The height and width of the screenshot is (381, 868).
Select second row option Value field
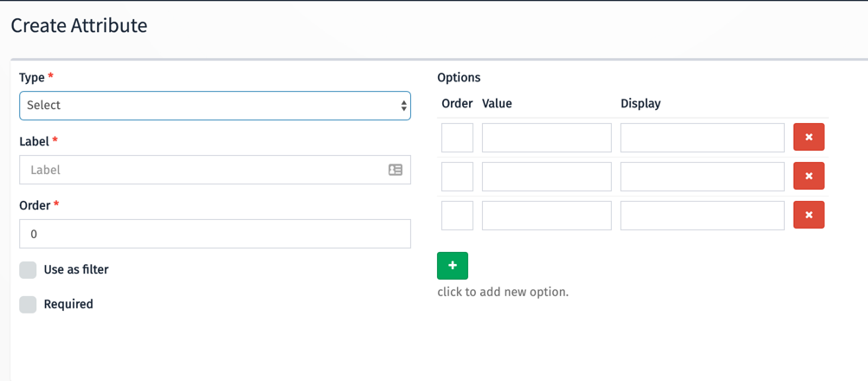tap(546, 177)
